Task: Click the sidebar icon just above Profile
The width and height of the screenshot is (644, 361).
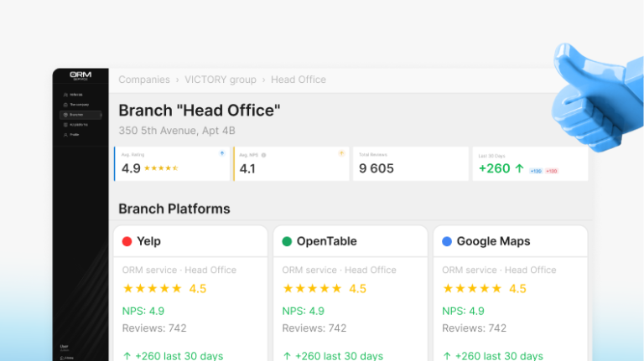Action: [65, 125]
